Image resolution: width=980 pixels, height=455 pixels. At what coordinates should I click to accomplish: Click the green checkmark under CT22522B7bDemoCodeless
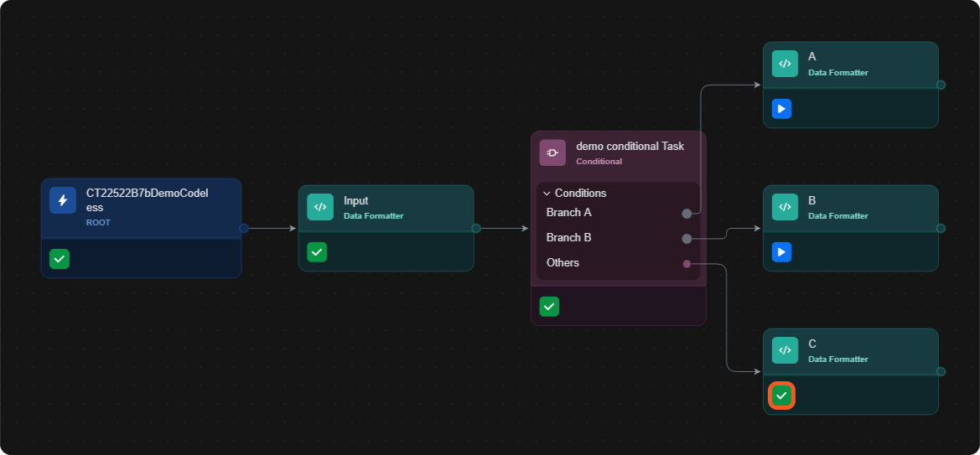click(60, 259)
